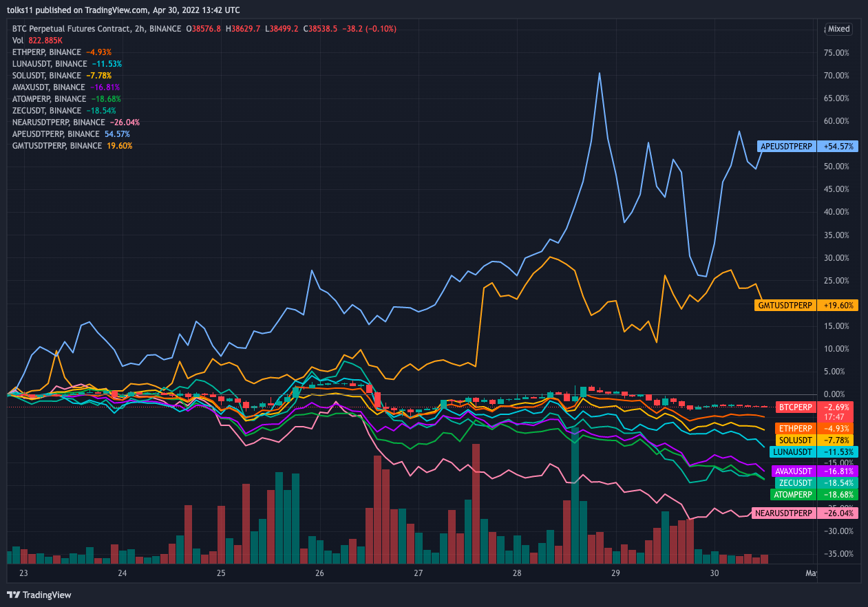Click the −2.69% BTCPERP value label
This screenshot has height=607, width=868.
(x=836, y=407)
